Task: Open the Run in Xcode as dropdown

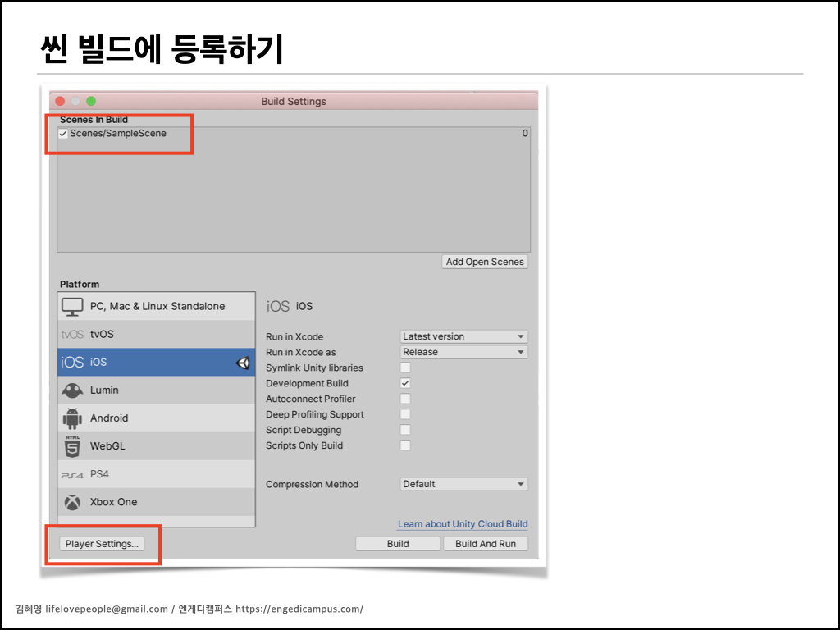Action: (x=464, y=352)
